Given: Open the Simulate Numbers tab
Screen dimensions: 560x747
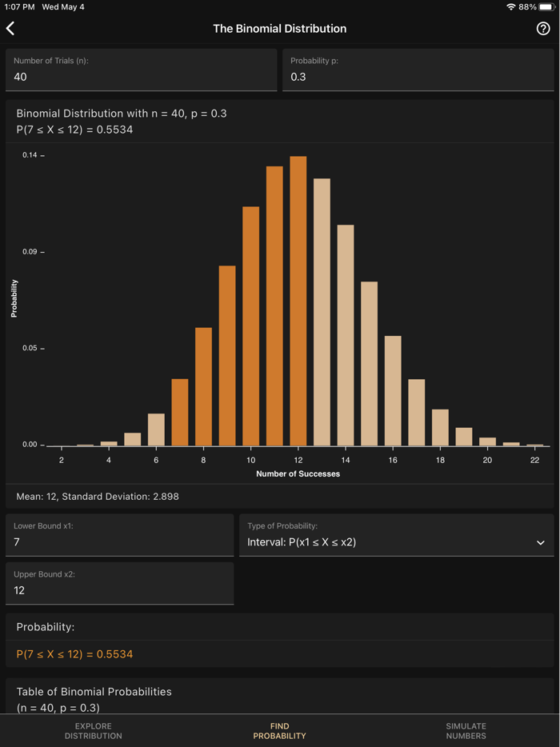Looking at the screenshot, I should pyautogui.click(x=466, y=730).
